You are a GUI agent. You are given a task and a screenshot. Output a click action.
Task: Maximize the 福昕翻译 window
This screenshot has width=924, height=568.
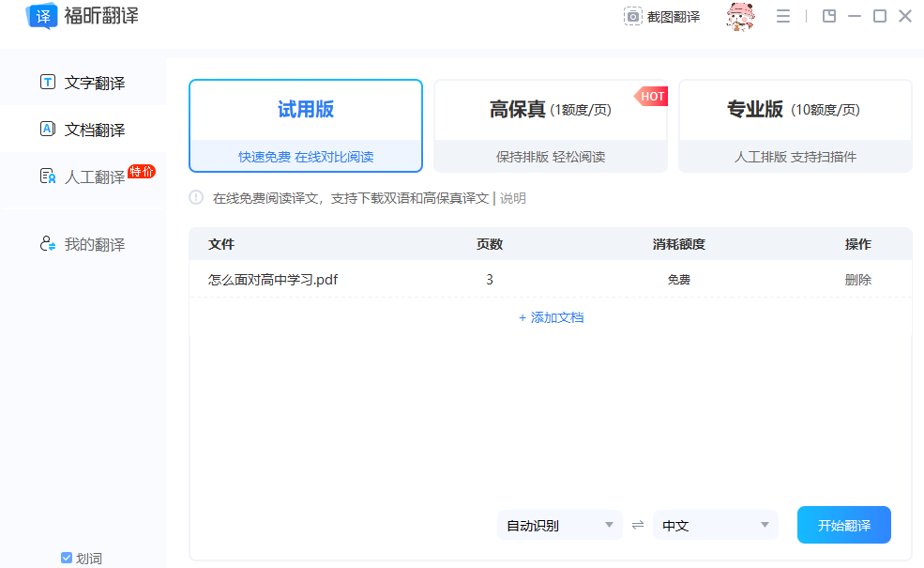click(x=880, y=16)
